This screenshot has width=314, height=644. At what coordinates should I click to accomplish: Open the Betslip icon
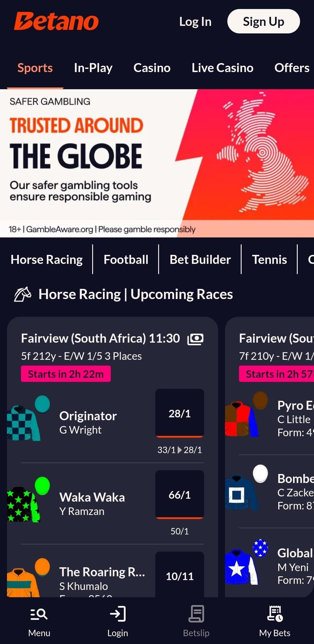click(196, 614)
